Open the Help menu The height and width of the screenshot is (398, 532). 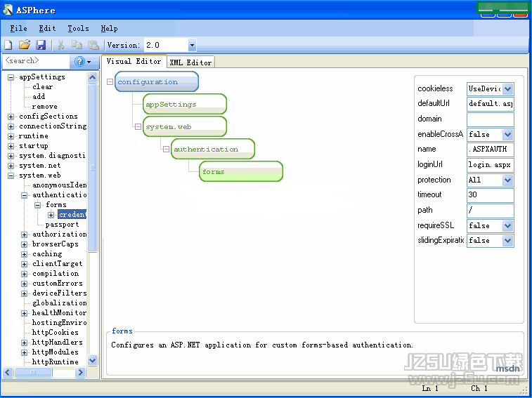(x=109, y=29)
